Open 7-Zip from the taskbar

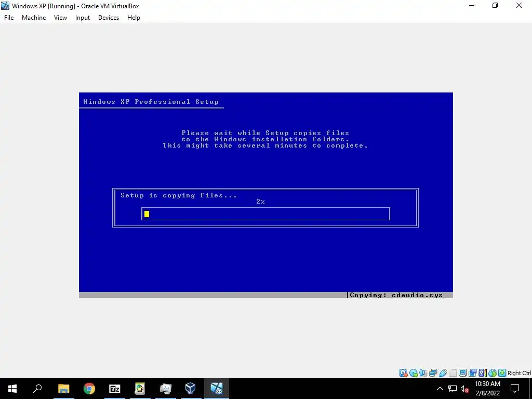click(114, 389)
